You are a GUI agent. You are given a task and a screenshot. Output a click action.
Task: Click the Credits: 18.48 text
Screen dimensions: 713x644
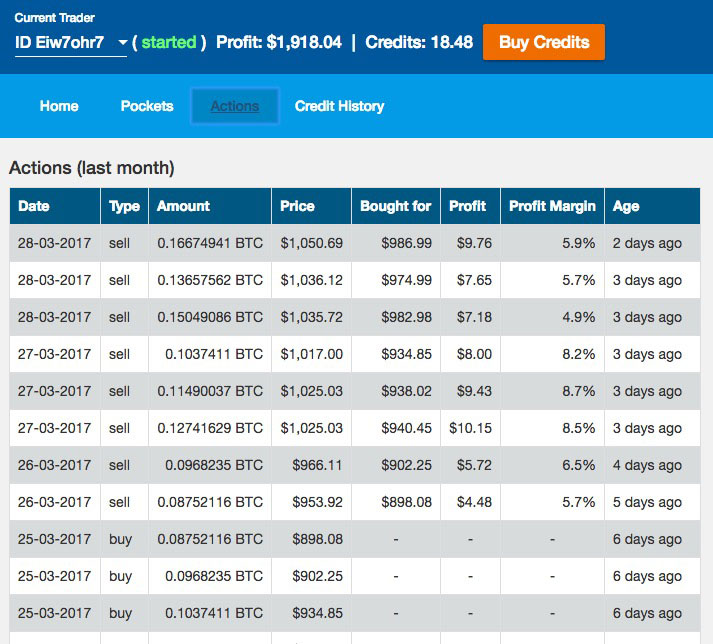419,42
